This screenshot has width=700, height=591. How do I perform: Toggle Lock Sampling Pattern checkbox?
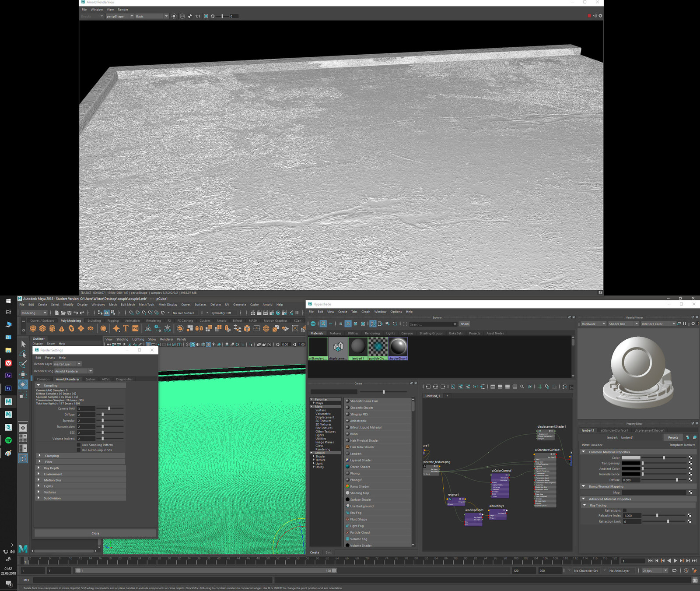tap(79, 445)
